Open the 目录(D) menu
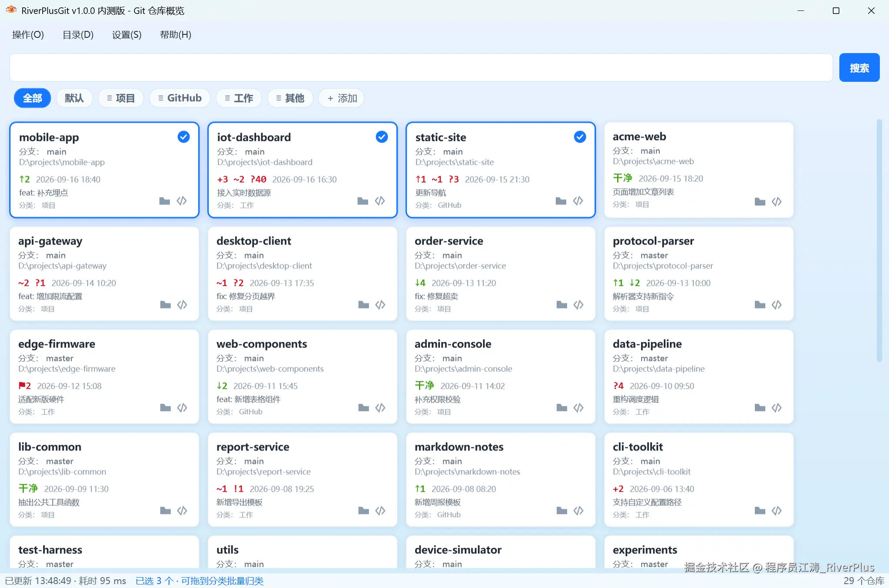889x588 pixels. (78, 35)
